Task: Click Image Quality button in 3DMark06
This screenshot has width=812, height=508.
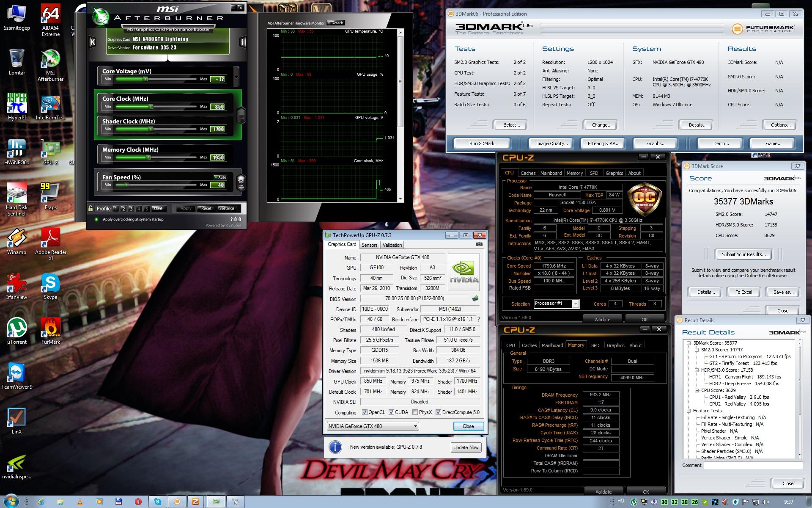Action: pyautogui.click(x=551, y=144)
